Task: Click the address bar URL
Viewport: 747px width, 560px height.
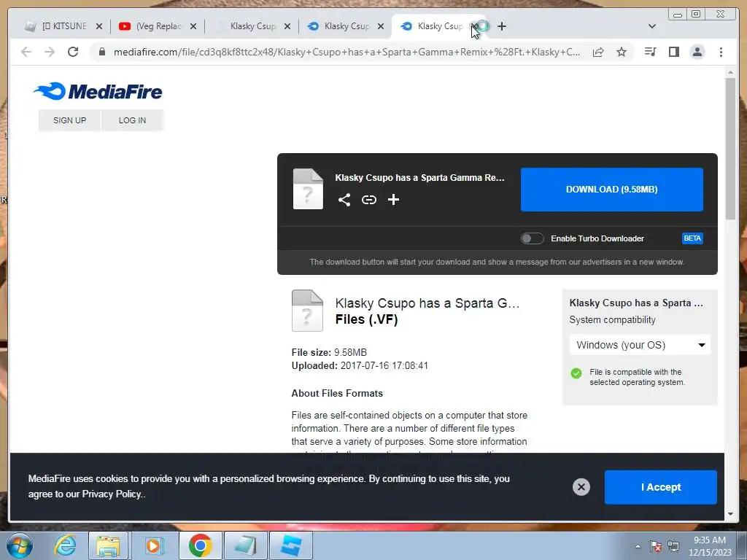Action: (x=347, y=52)
